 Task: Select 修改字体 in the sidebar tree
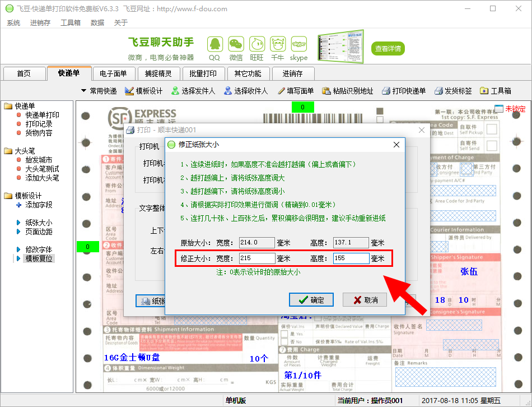pyautogui.click(x=39, y=249)
